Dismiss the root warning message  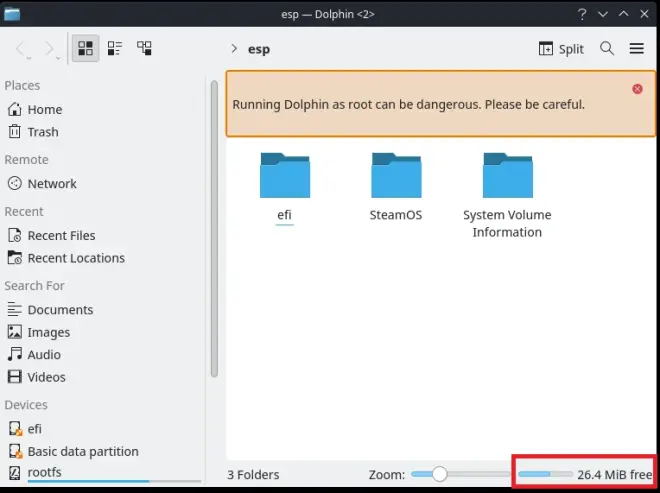click(x=637, y=89)
